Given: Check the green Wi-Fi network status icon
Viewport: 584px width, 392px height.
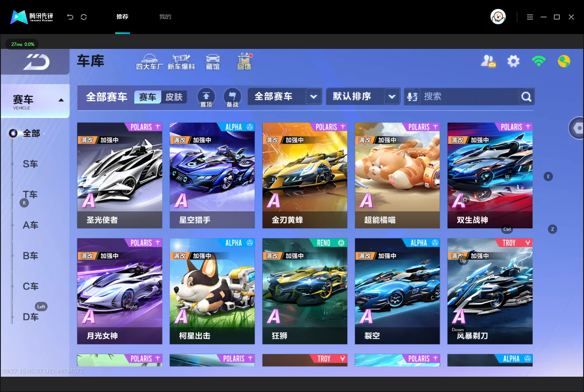Looking at the screenshot, I should pos(539,61).
